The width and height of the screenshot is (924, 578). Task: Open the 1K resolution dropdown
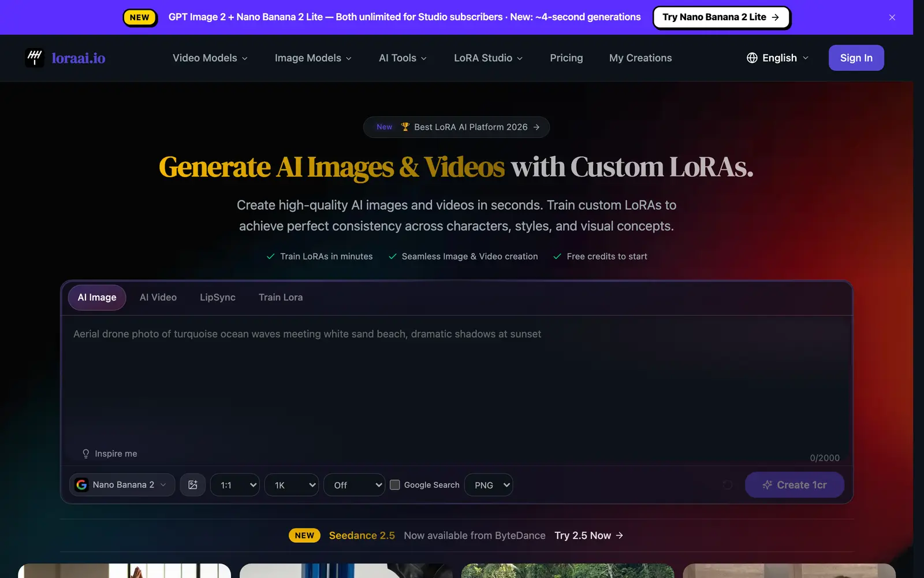point(292,485)
